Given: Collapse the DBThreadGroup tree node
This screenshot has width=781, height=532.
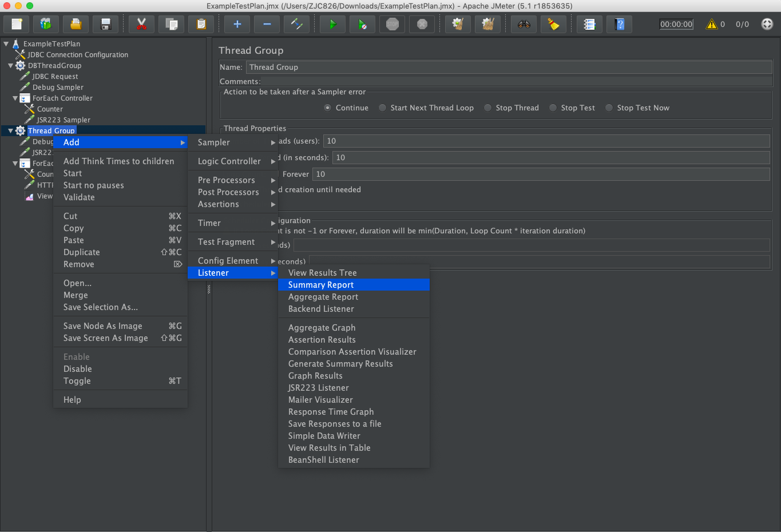Looking at the screenshot, I should [x=10, y=66].
